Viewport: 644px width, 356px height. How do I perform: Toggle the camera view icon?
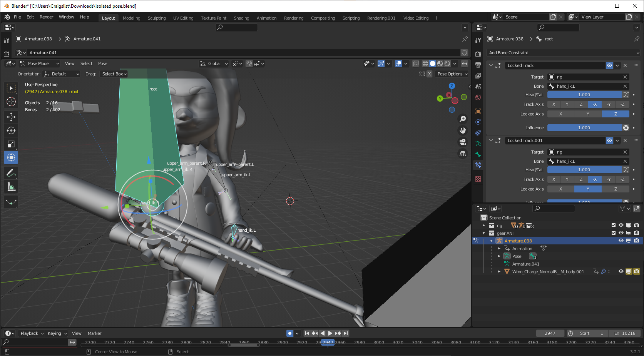[x=463, y=142]
